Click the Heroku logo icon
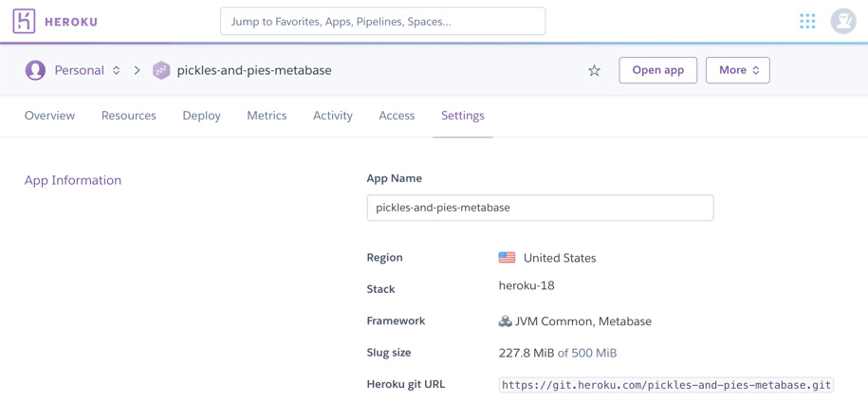 pyautogui.click(x=24, y=21)
